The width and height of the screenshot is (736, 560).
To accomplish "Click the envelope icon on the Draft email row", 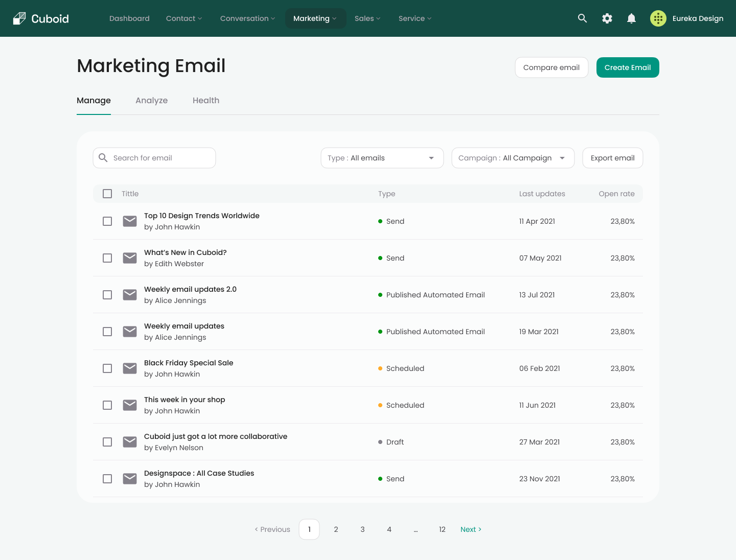I will (129, 441).
